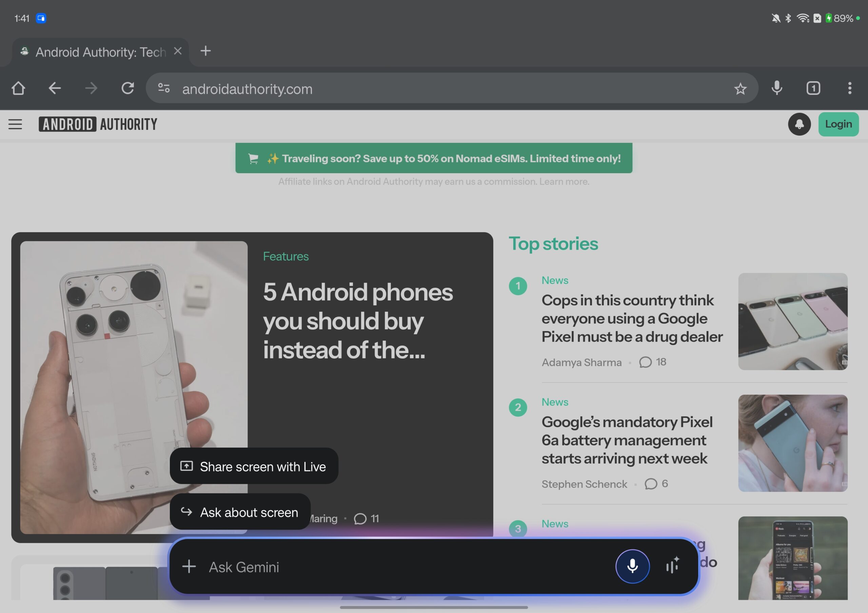Tap the notification bell on Android Authority
This screenshot has width=868, height=613.
point(799,124)
